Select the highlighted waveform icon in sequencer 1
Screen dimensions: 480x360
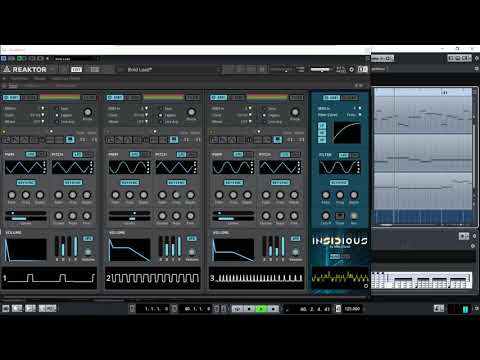coord(70,140)
